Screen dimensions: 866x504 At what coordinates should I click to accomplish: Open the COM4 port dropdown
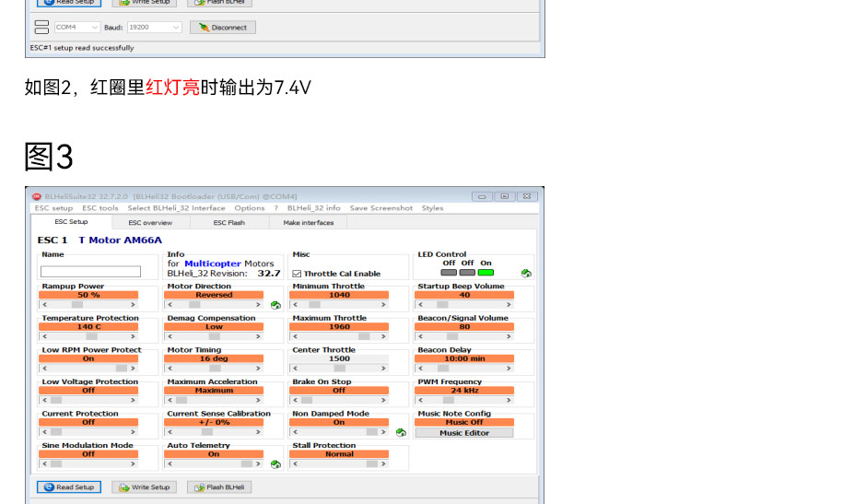tap(77, 27)
